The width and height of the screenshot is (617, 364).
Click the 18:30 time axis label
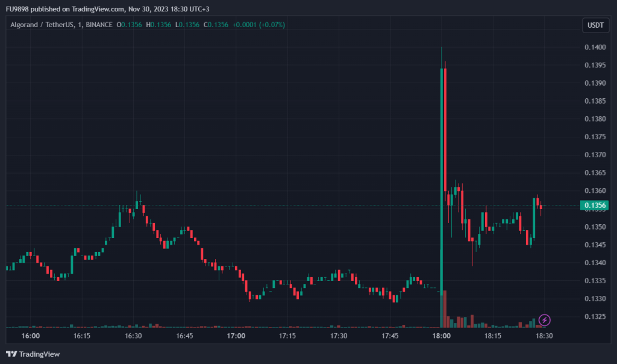click(x=545, y=336)
